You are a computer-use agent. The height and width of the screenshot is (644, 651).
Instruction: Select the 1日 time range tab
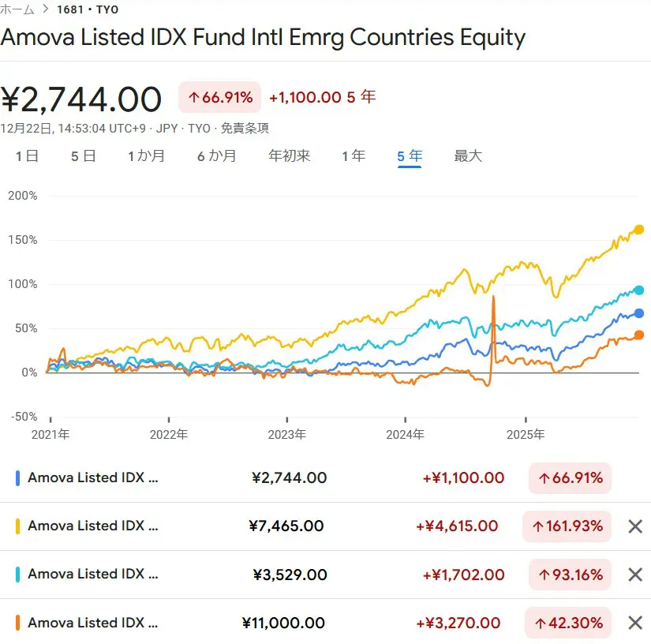(x=27, y=156)
